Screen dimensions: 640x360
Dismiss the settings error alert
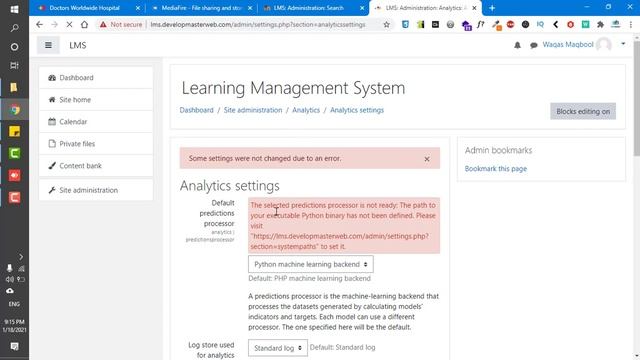point(427,159)
